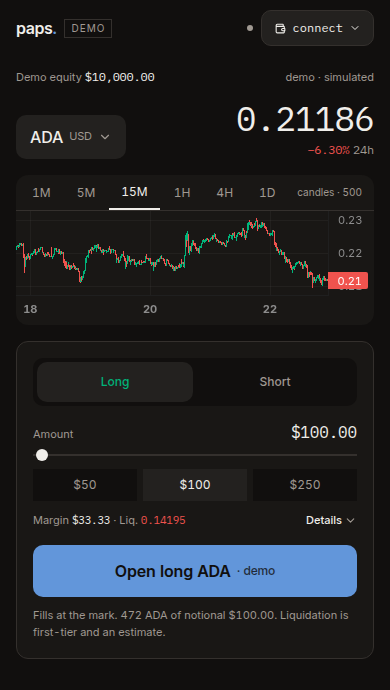
Task: Click the 0.23 price axis label
Action: (x=350, y=220)
